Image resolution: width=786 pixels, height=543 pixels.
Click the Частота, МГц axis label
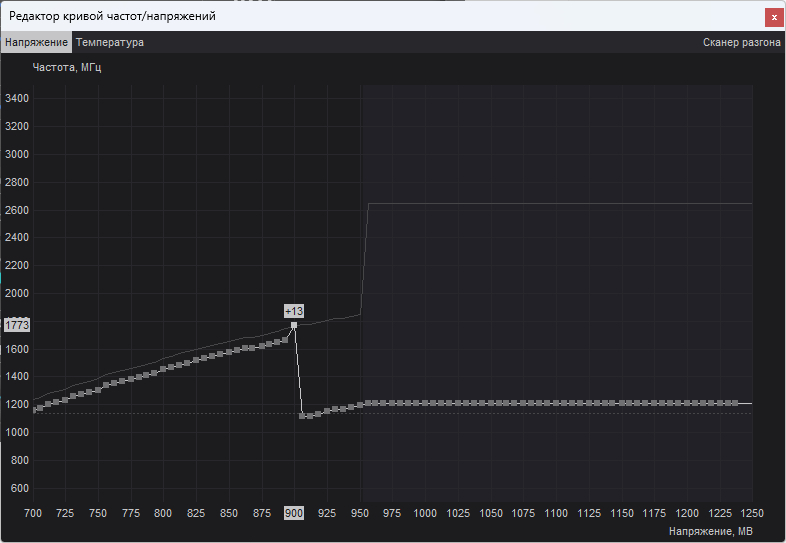(x=67, y=67)
